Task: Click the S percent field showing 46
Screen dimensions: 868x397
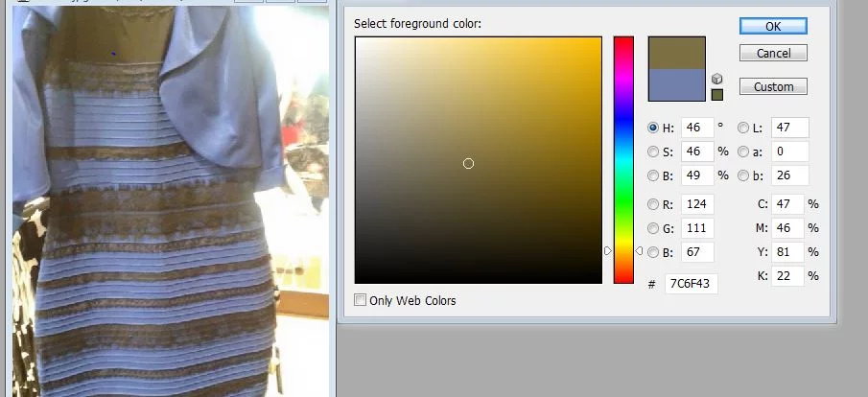Action: coord(697,152)
